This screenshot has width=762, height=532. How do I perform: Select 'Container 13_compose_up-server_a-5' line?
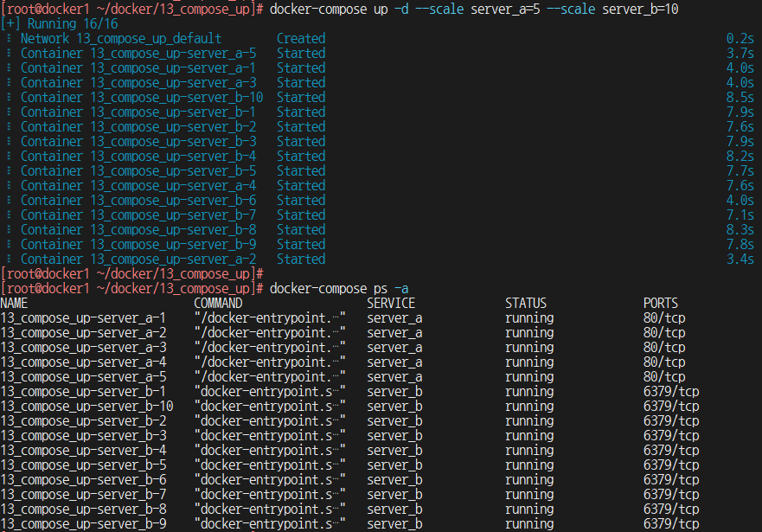click(138, 53)
